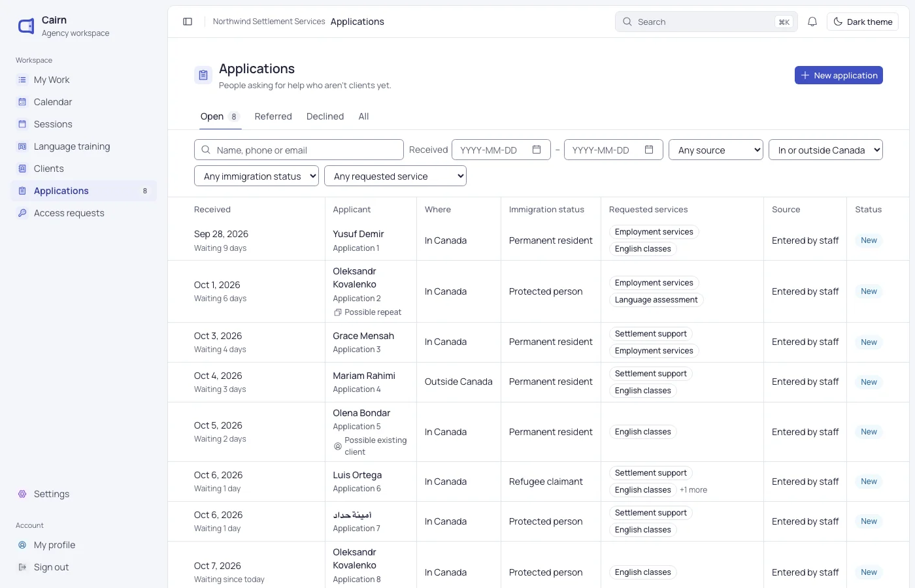
Task: Select the Open tab
Action: [220, 116]
